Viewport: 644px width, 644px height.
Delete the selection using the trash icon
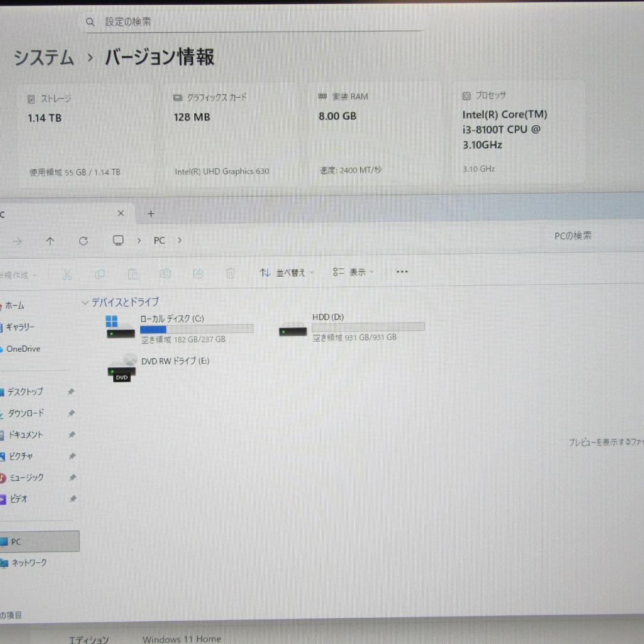[231, 274]
